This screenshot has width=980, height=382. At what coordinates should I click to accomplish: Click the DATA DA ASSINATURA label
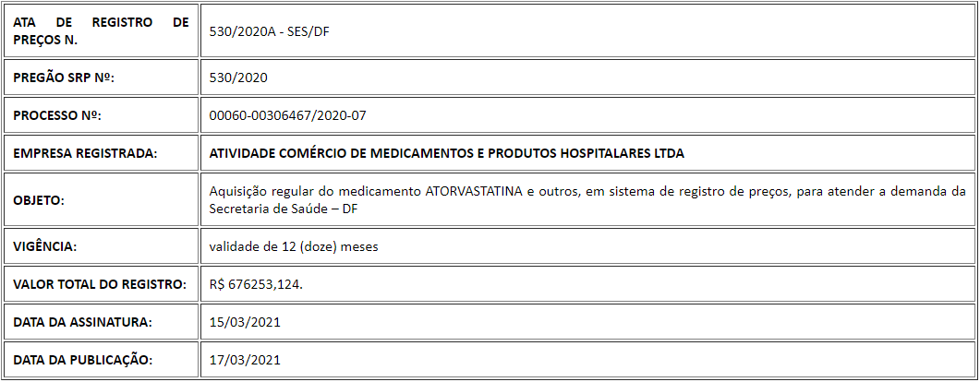point(82,322)
